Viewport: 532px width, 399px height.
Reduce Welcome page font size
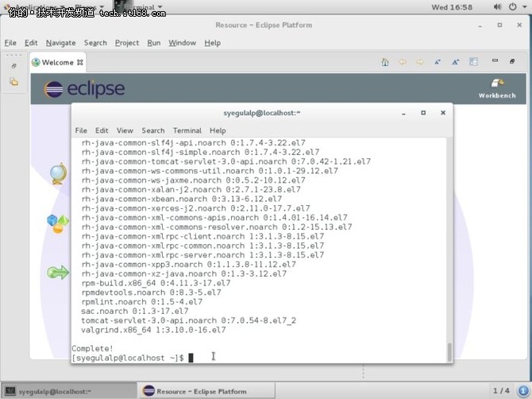point(438,62)
